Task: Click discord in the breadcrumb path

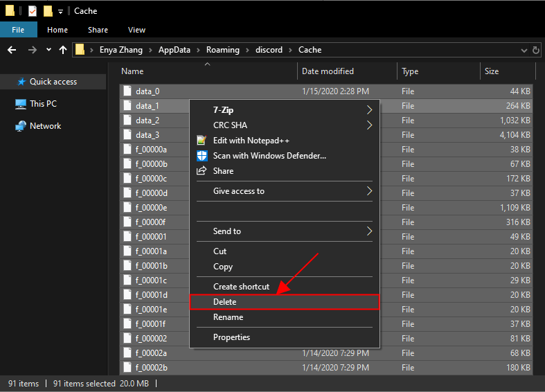Action: [x=269, y=50]
